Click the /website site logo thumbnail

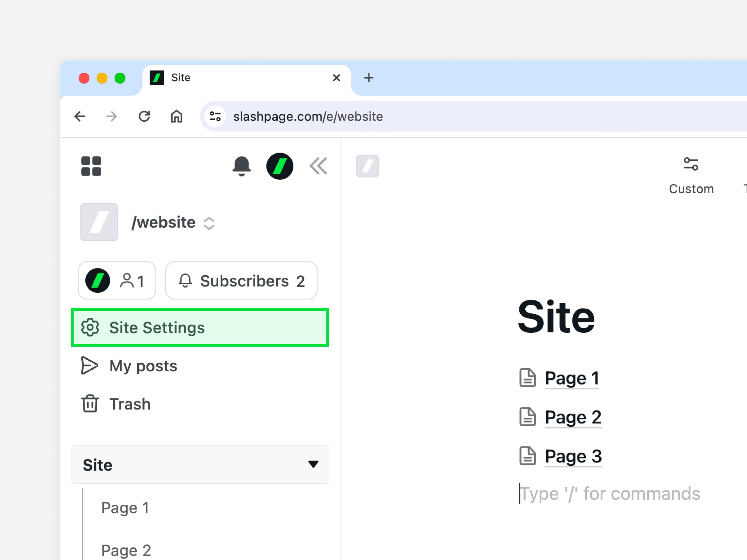[x=99, y=222]
